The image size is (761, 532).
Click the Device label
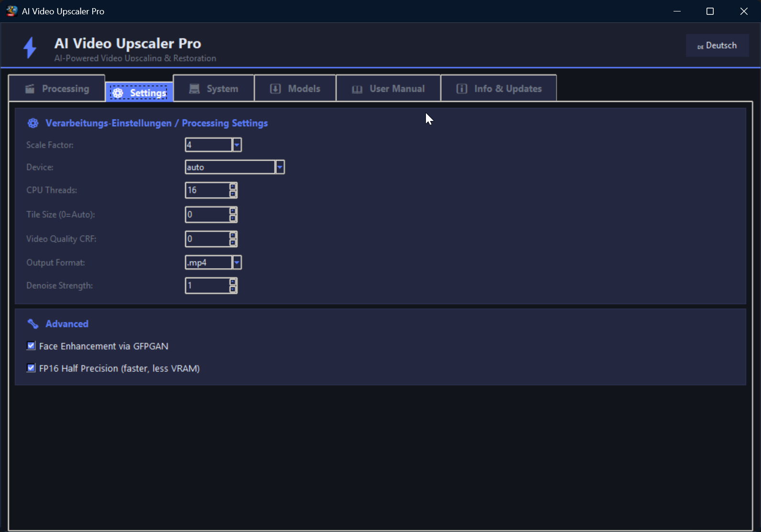click(40, 167)
